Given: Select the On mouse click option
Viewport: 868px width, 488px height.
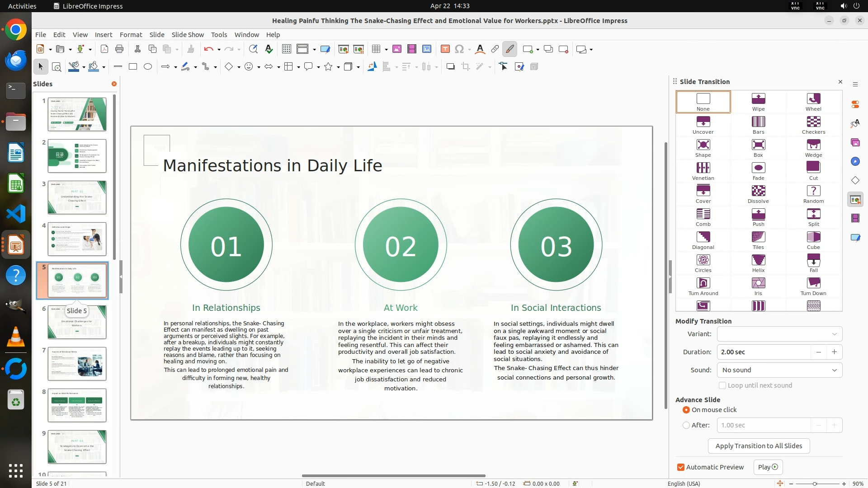Looking at the screenshot, I should click(686, 410).
